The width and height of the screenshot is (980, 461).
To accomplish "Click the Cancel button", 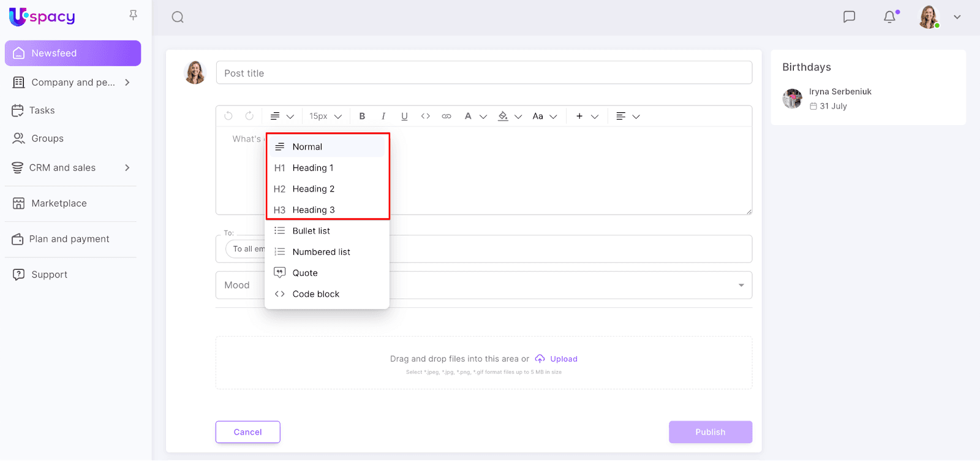I will [x=247, y=432].
